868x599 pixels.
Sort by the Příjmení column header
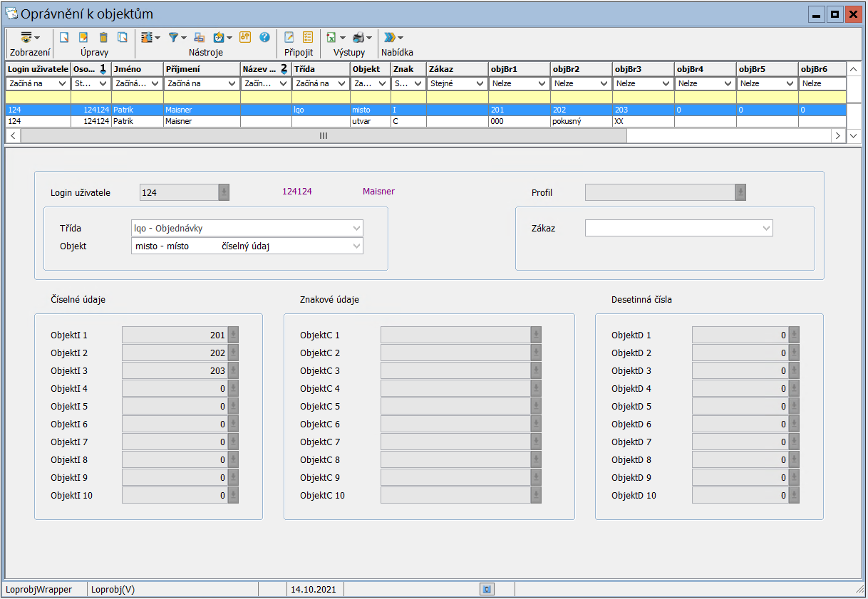[201, 69]
